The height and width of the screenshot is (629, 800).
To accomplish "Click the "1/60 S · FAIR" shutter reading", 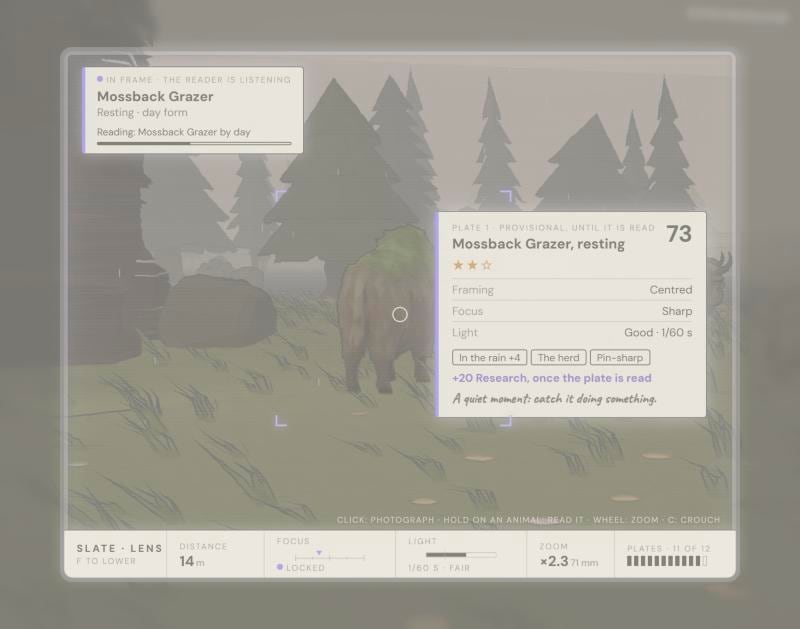I will point(439,568).
